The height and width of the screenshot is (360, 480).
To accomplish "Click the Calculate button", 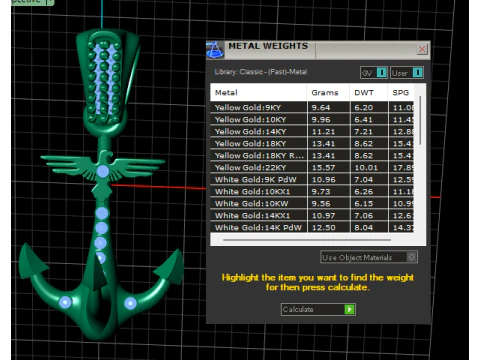I will click(x=318, y=309).
